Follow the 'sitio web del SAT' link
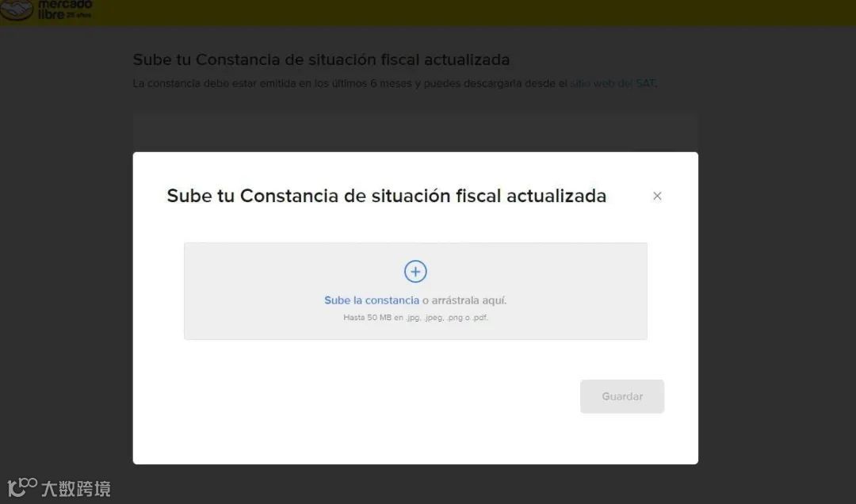 pyautogui.click(x=613, y=83)
